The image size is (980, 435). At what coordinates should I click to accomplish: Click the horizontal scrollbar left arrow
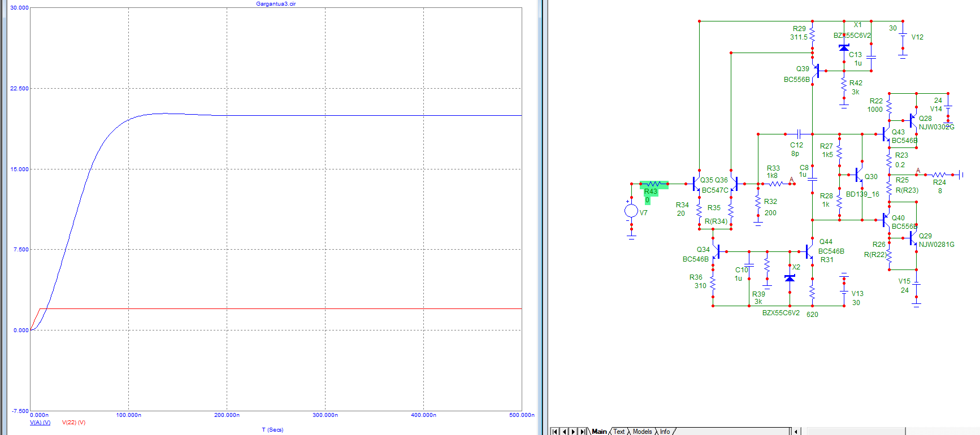click(796, 432)
